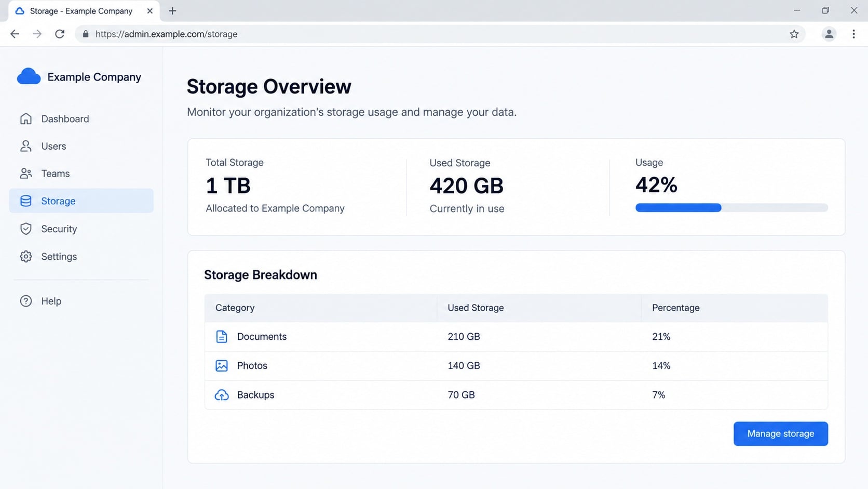868x489 pixels.
Task: Click the Help question mark icon
Action: click(x=26, y=301)
